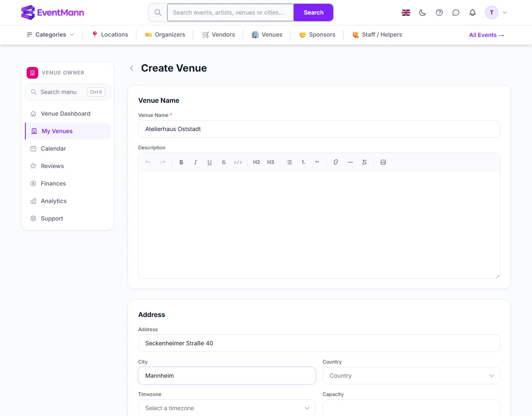Open Staff / Helpers in top navigation
Screen dimensions: 532x416
coord(377,35)
